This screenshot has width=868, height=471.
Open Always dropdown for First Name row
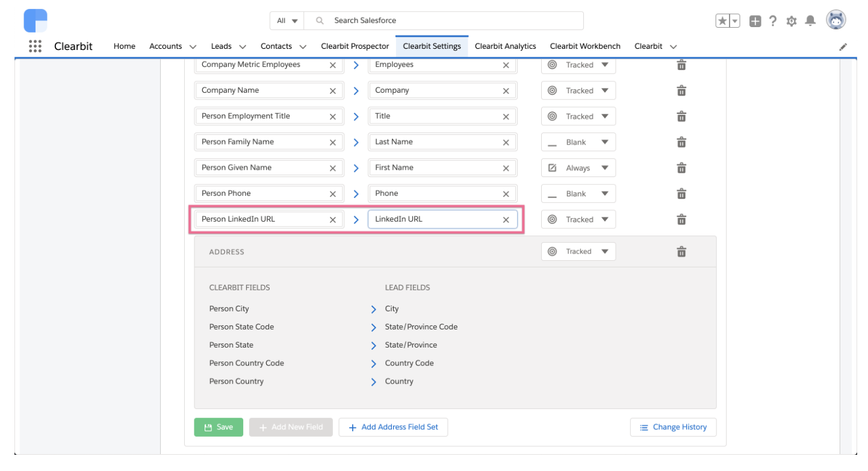tap(578, 168)
